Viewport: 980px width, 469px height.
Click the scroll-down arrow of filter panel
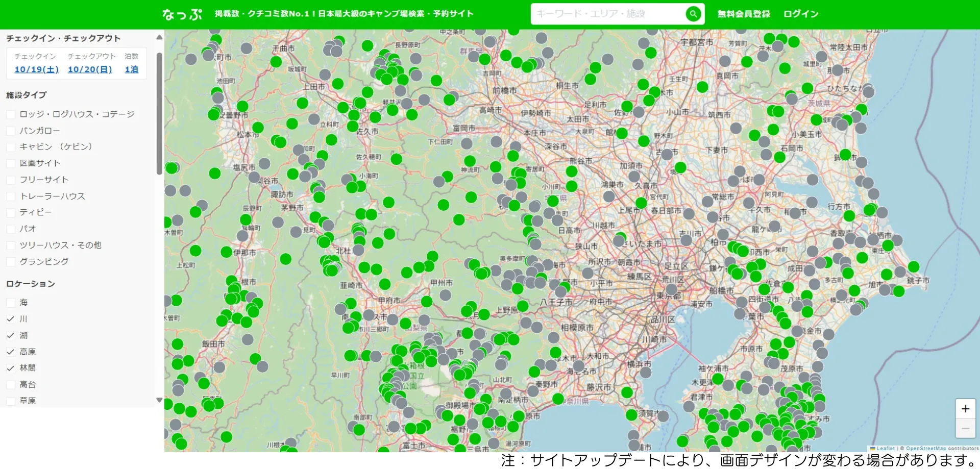(159, 400)
